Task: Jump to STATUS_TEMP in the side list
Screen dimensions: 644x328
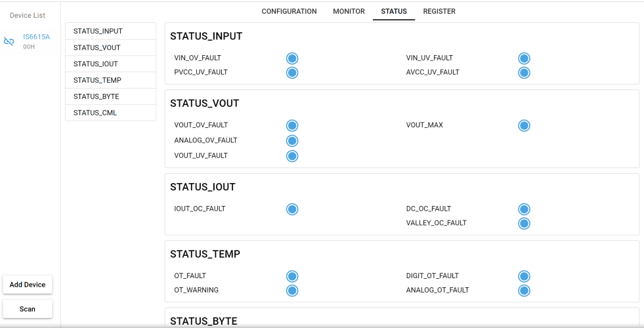Action: (x=110, y=80)
